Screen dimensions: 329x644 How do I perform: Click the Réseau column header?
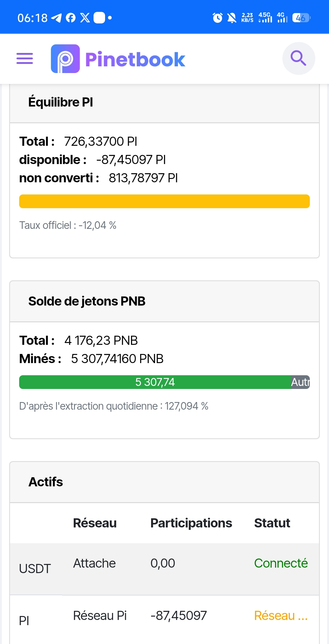(95, 523)
